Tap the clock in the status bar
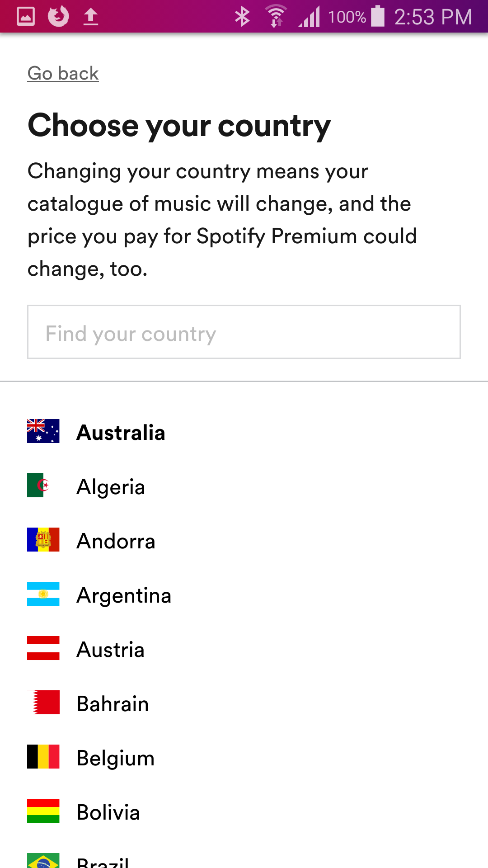Viewport: 488px width, 868px height. (434, 17)
